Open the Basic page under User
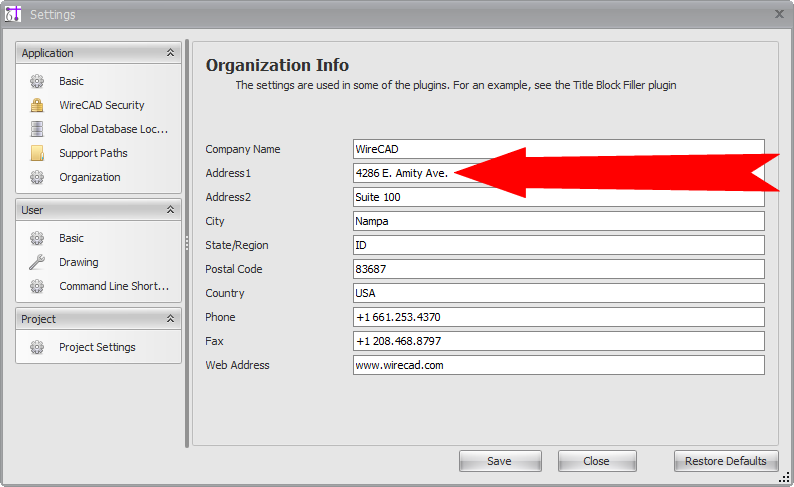Screen dimensions: 794x487 click(71, 238)
